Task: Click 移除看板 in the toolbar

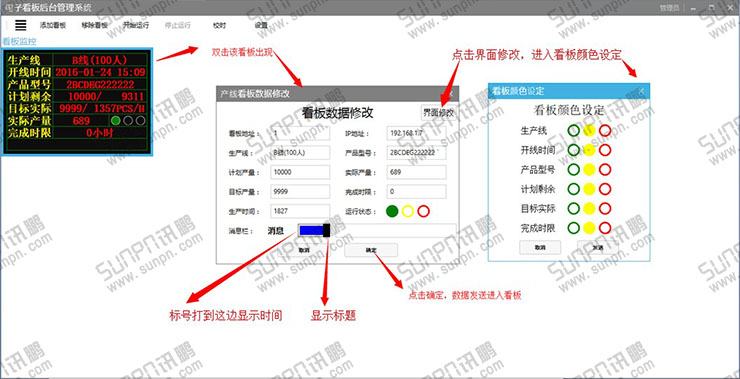Action: coord(94,25)
